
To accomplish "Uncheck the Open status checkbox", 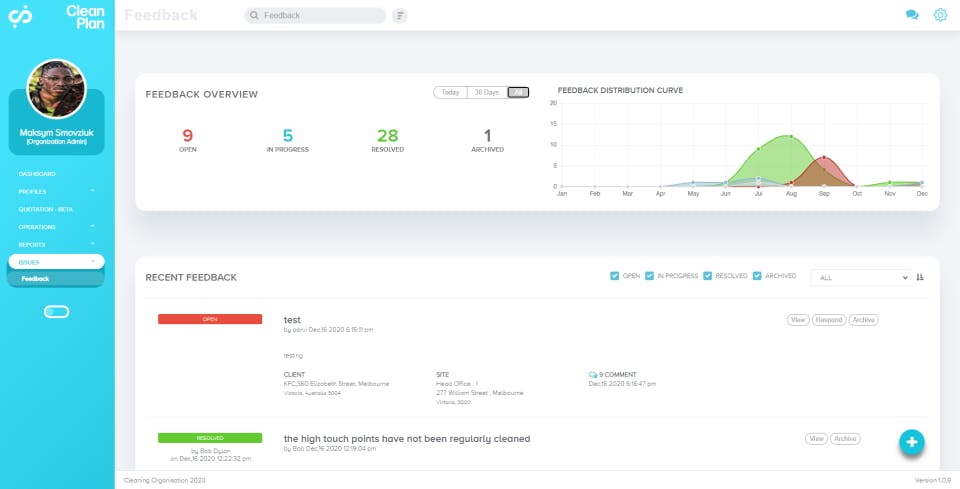I will [x=614, y=276].
